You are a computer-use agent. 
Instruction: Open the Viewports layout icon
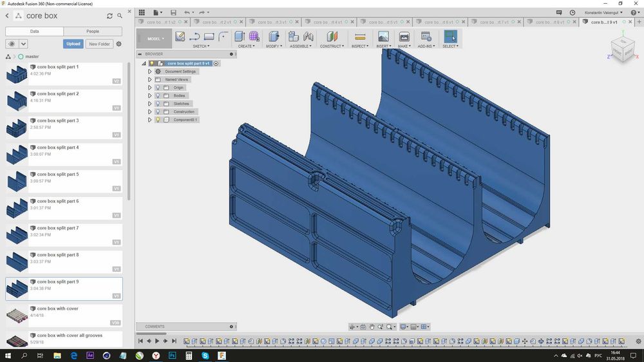pos(424,327)
